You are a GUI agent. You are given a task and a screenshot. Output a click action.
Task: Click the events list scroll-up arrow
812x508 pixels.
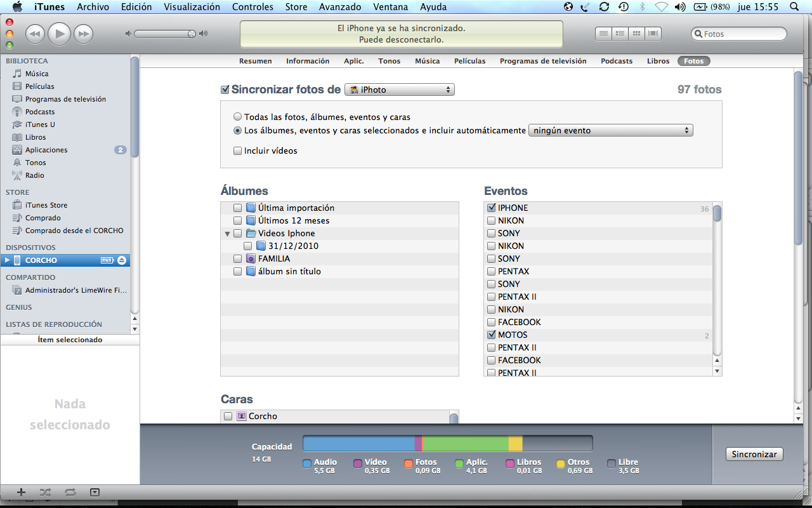pyautogui.click(x=717, y=361)
